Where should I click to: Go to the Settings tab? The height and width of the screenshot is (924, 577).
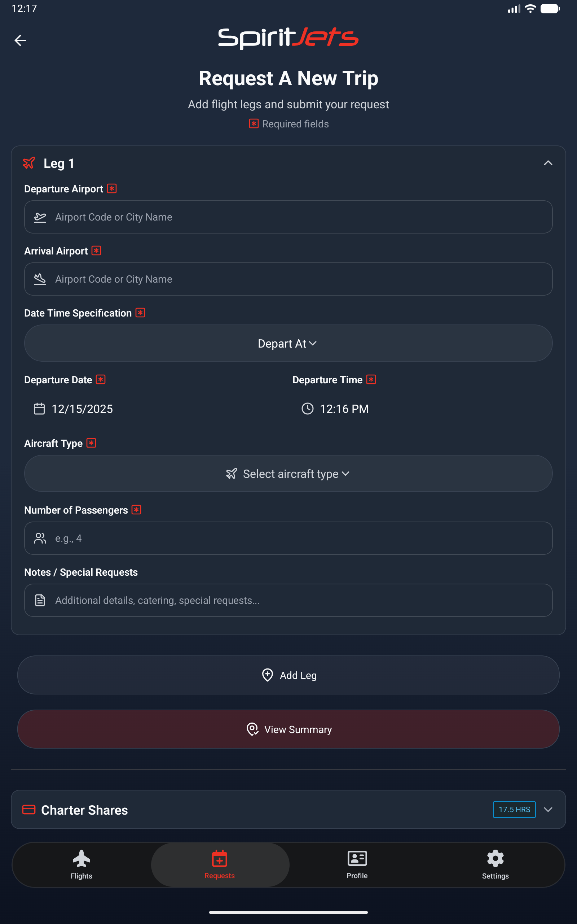tap(495, 864)
